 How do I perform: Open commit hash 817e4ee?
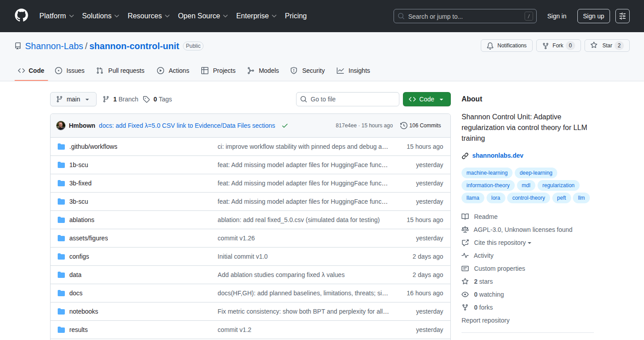tap(346, 126)
